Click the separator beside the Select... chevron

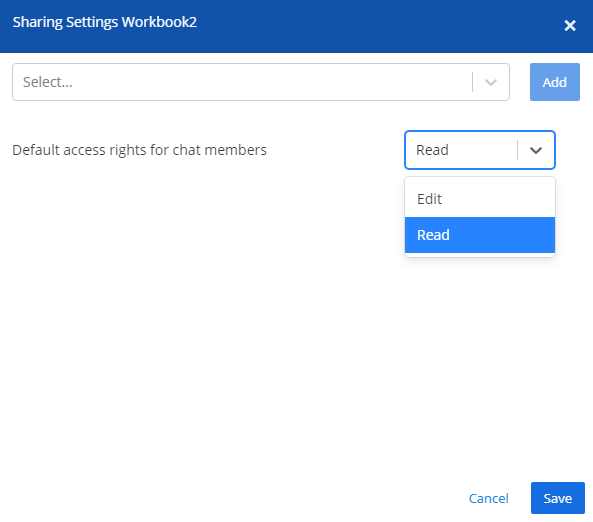472,82
